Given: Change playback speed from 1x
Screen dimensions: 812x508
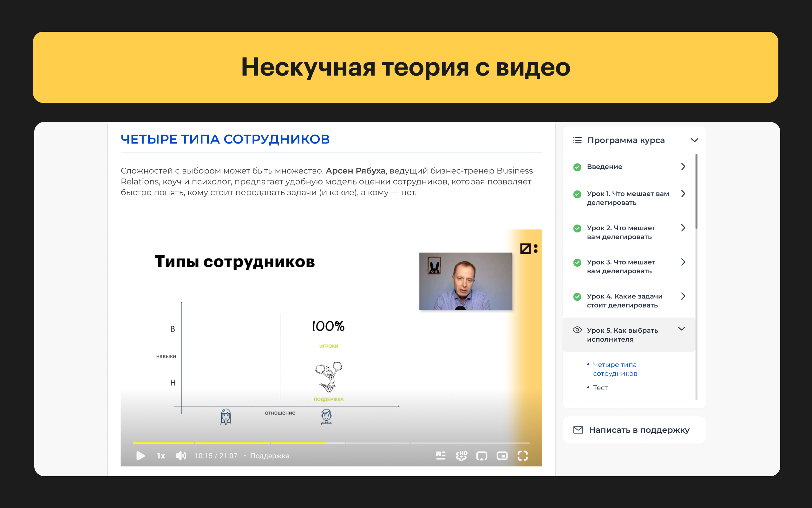Looking at the screenshot, I should (161, 456).
